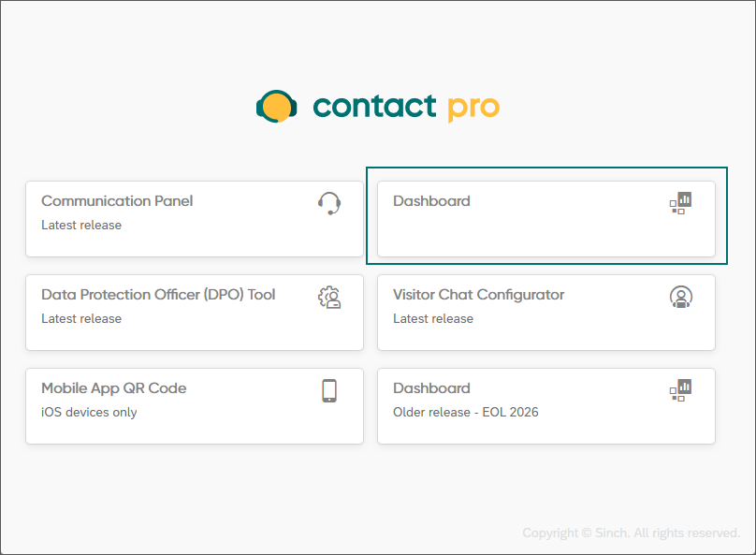Click the orange headset logo icon

[276, 107]
